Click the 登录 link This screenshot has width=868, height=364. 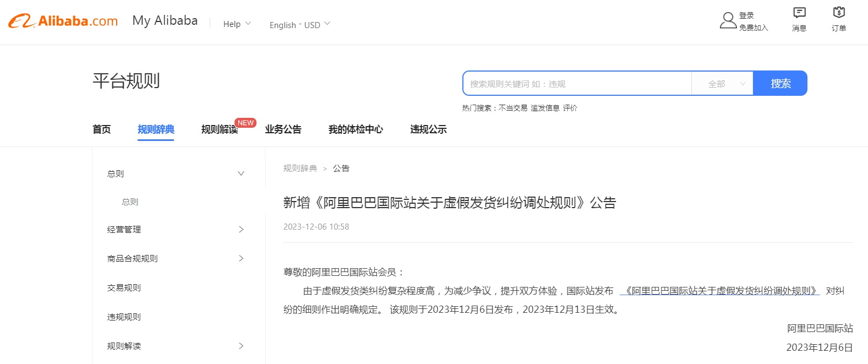[x=746, y=15]
